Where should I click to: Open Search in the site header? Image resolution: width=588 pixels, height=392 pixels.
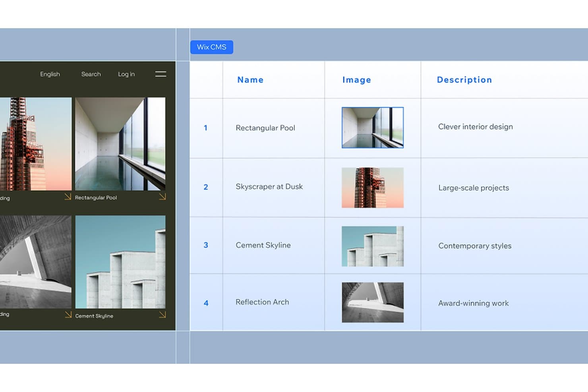91,74
